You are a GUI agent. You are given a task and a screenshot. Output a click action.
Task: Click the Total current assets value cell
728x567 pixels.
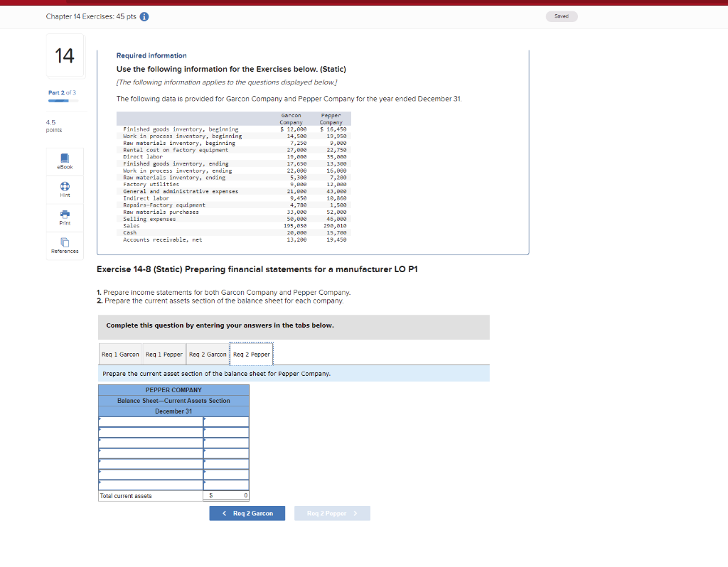coord(226,496)
